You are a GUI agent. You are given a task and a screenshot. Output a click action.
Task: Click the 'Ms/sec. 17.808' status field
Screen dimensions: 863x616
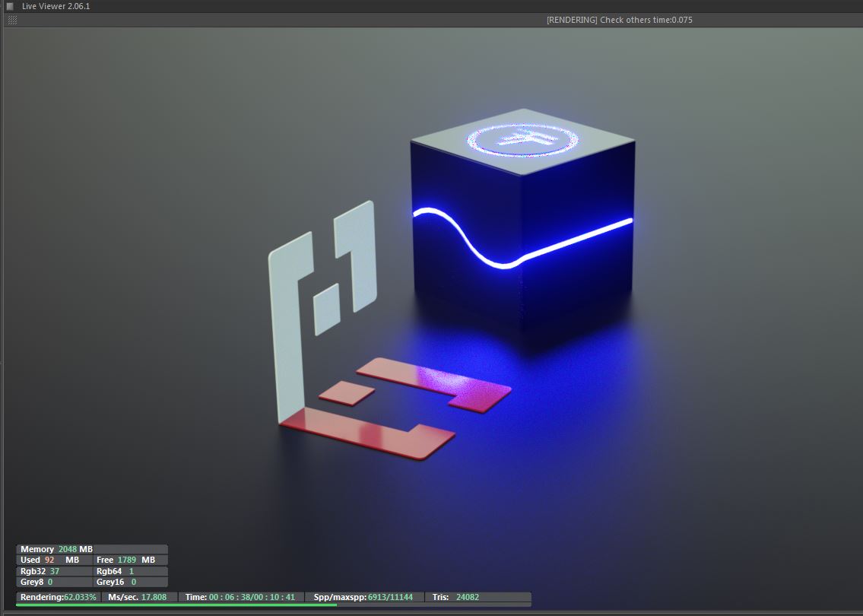coord(140,597)
